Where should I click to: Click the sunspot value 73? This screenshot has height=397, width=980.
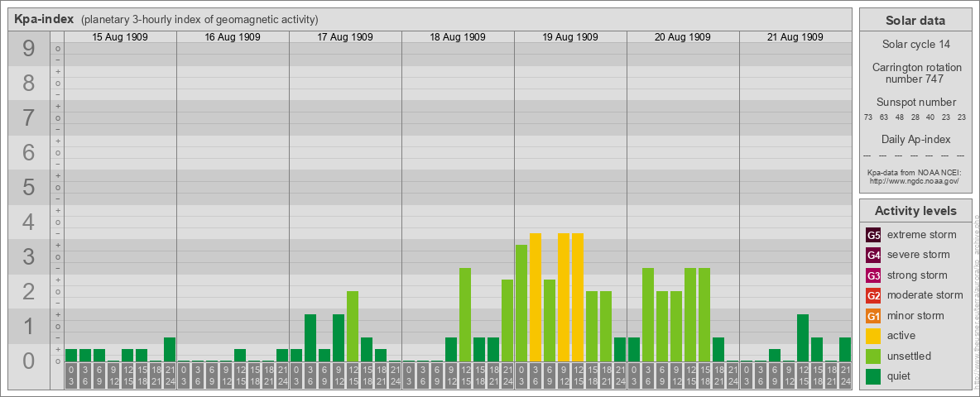click(x=868, y=117)
